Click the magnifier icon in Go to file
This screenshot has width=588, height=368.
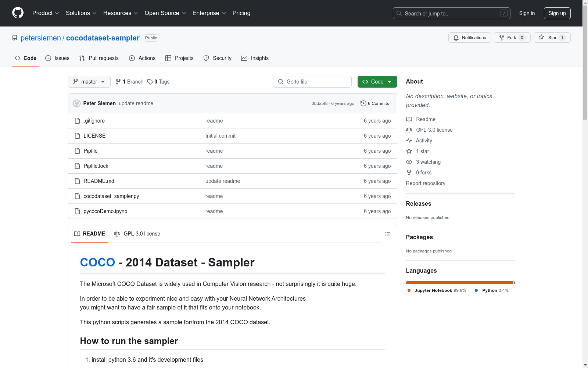281,82
